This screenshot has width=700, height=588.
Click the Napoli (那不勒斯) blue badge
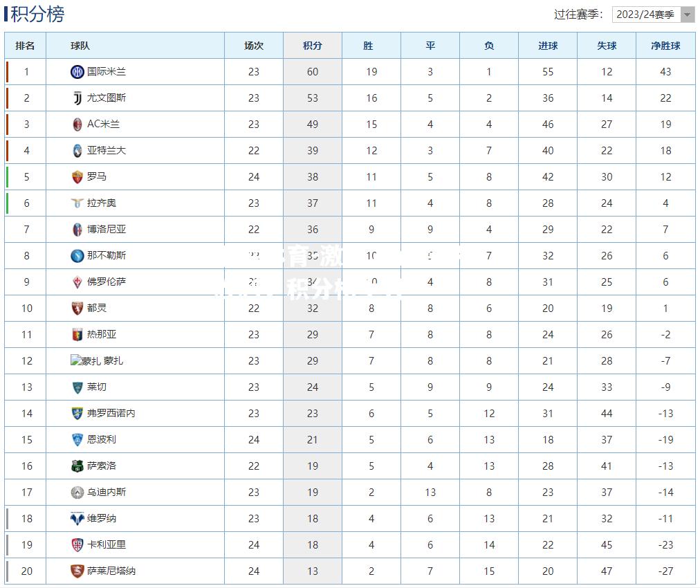click(77, 256)
